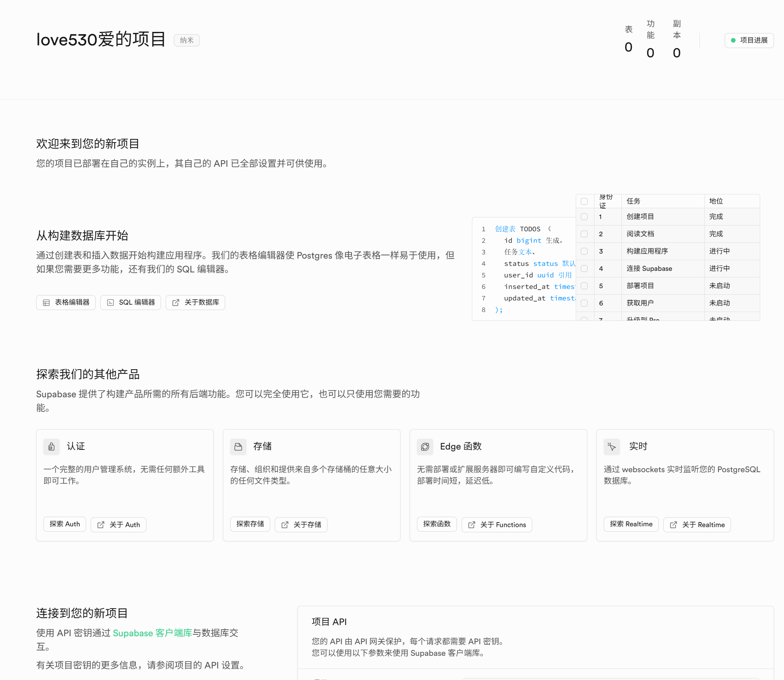Click the 地位 column header
This screenshot has height=680, width=784.
point(716,201)
